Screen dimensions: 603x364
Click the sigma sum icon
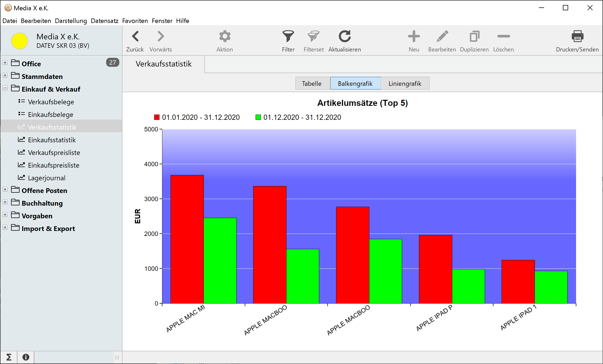point(9,357)
